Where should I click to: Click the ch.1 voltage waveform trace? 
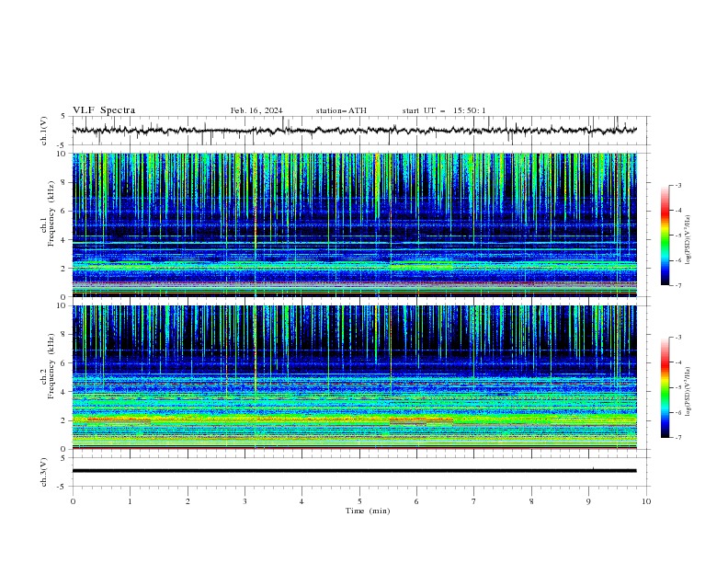[x=354, y=131]
